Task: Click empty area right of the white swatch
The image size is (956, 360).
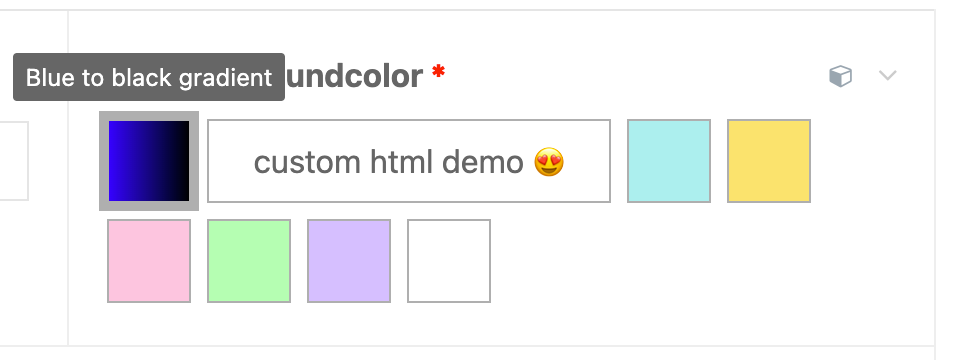Action: [671, 261]
